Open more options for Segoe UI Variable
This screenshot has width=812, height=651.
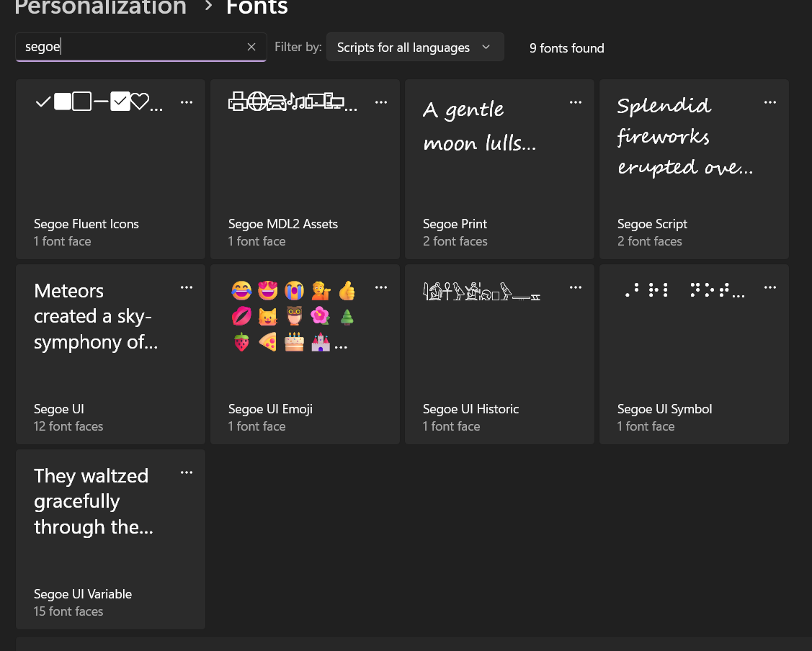(x=187, y=473)
